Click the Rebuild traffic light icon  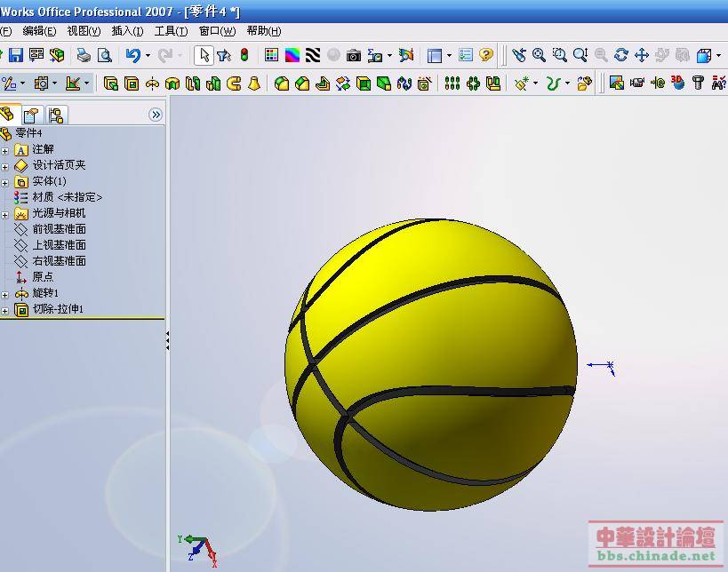pos(244,55)
